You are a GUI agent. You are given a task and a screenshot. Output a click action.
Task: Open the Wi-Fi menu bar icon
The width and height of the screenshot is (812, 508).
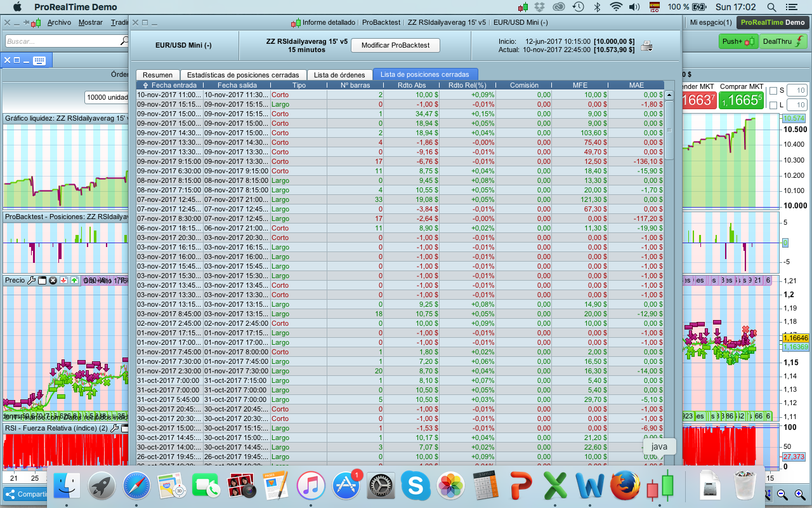click(615, 7)
